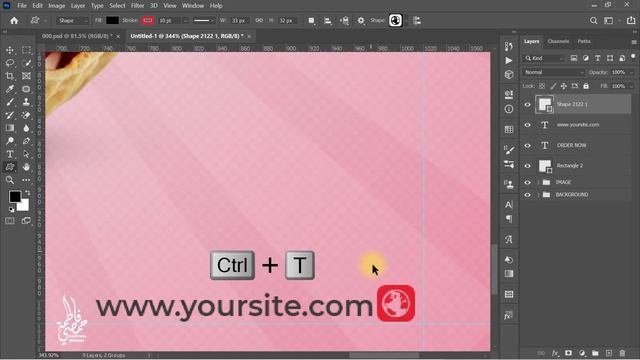Hide the Shape 2122 1 layer

(527, 104)
